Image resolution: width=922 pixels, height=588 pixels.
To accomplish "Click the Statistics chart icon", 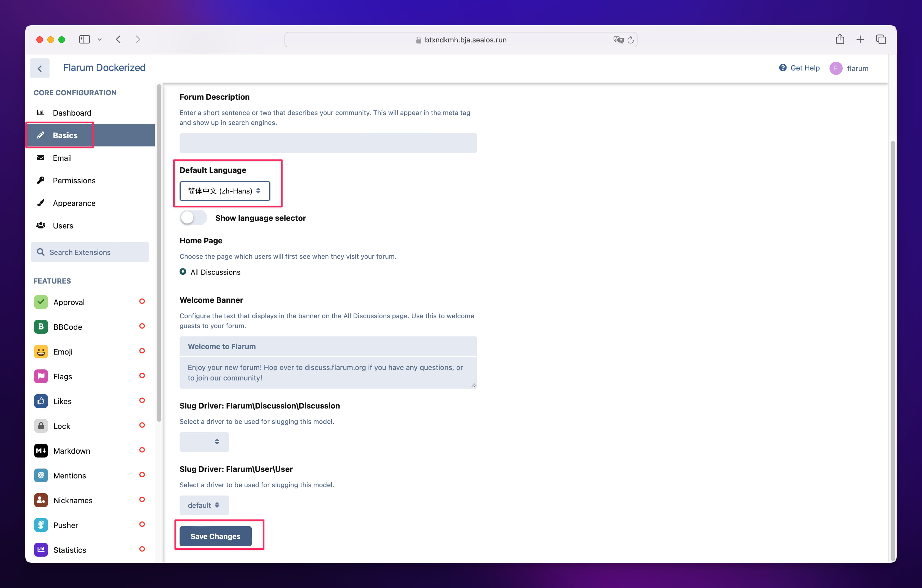I will point(41,550).
